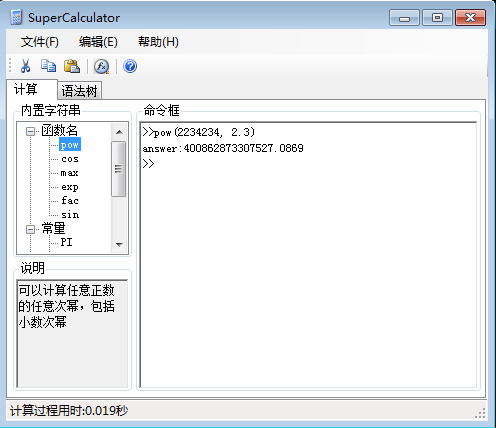Select the cos function in tree
The height and width of the screenshot is (428, 496).
click(x=70, y=159)
